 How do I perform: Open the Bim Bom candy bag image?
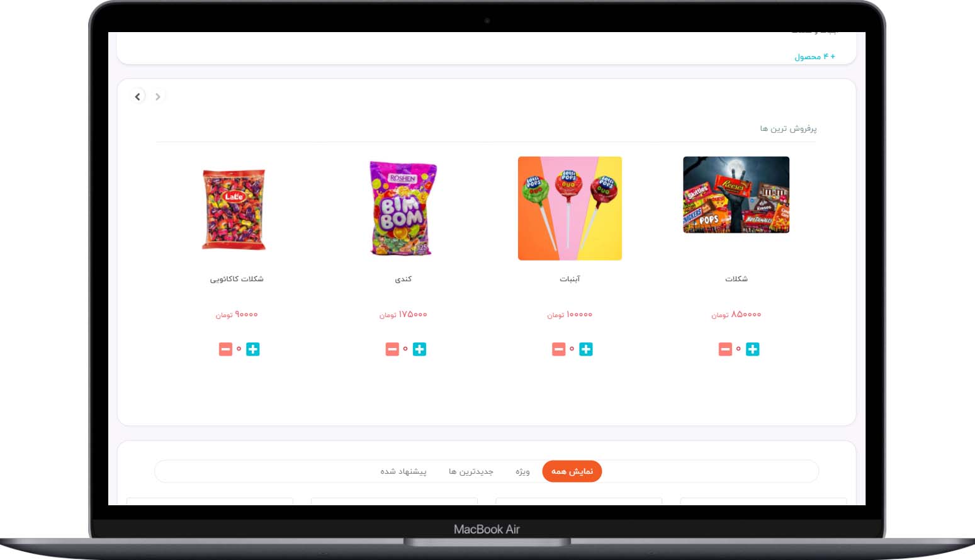click(x=403, y=208)
